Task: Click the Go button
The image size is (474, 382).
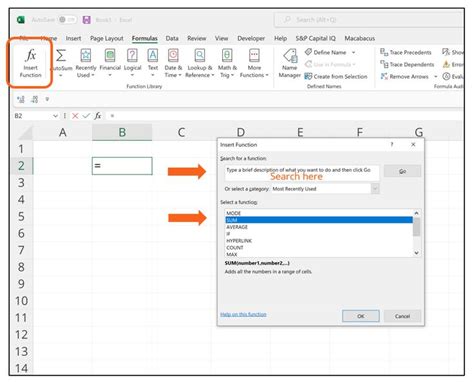Action: pos(402,171)
